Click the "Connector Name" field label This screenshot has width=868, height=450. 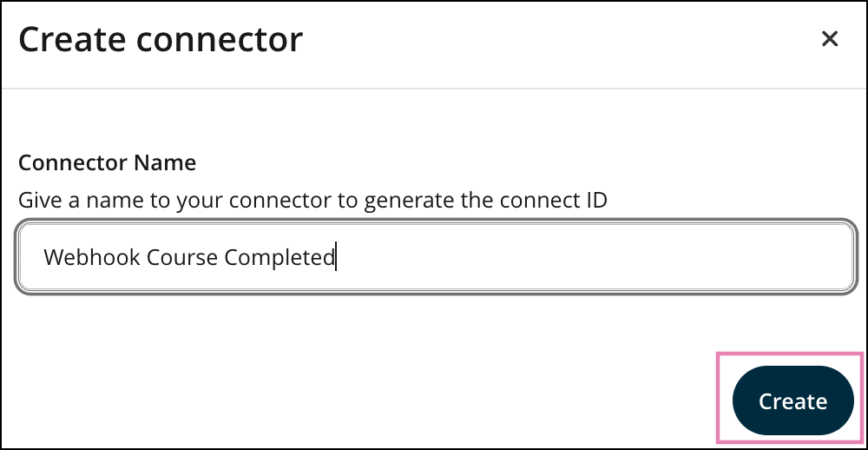coord(107,162)
